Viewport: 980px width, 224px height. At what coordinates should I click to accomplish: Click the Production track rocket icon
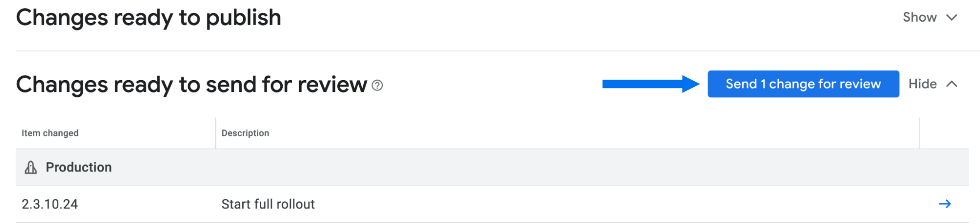pos(31,168)
